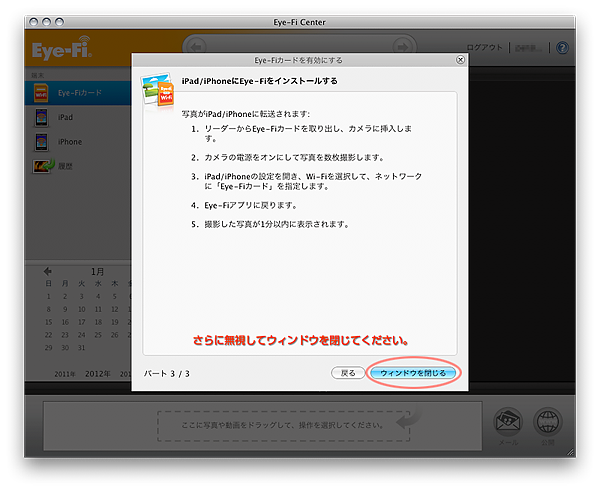Click the Eye-Fi logo in header
Image resolution: width=600 pixels, height=491 pixels.
coord(62,48)
